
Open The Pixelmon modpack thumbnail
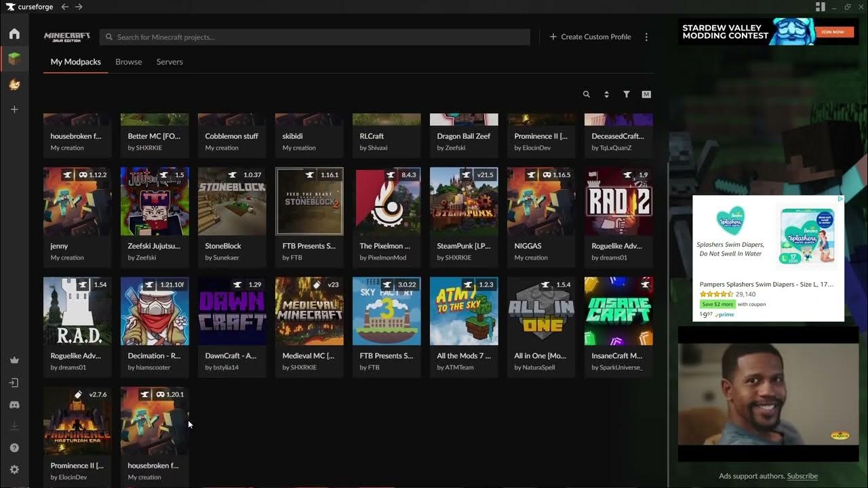click(x=387, y=201)
